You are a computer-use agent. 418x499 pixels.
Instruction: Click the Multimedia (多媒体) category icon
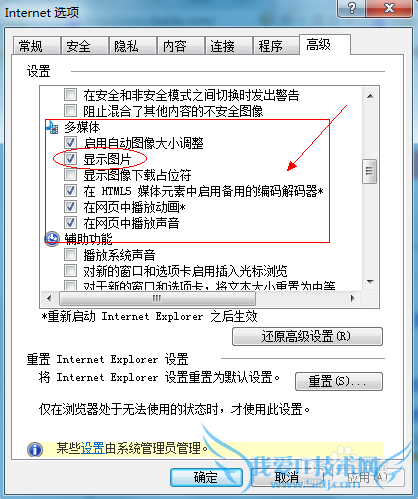[x=52, y=127]
